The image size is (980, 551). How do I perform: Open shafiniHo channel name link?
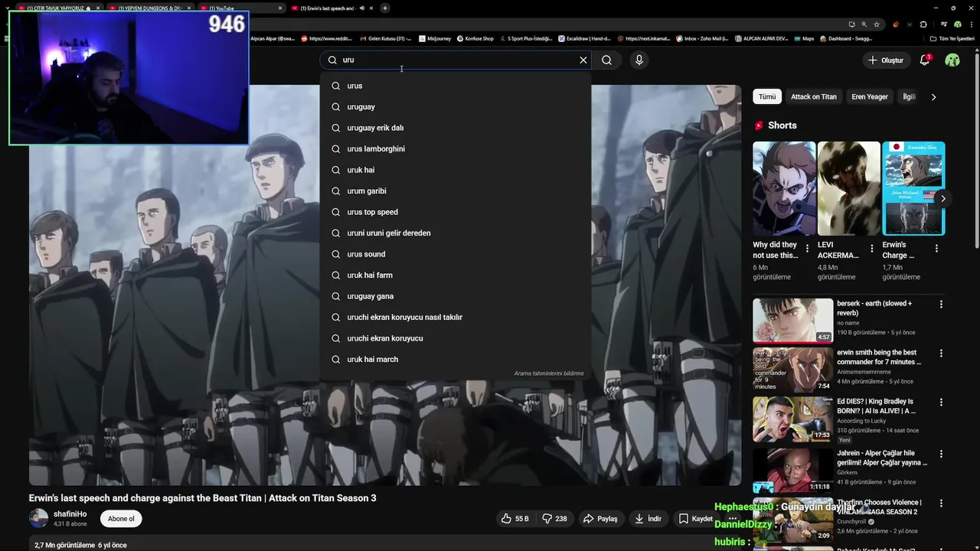(x=70, y=514)
